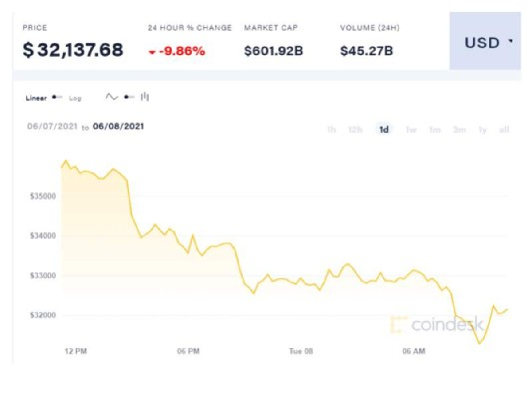Image resolution: width=532 pixels, height=399 pixels.
Task: Show the all-time price range
Action: pos(504,129)
